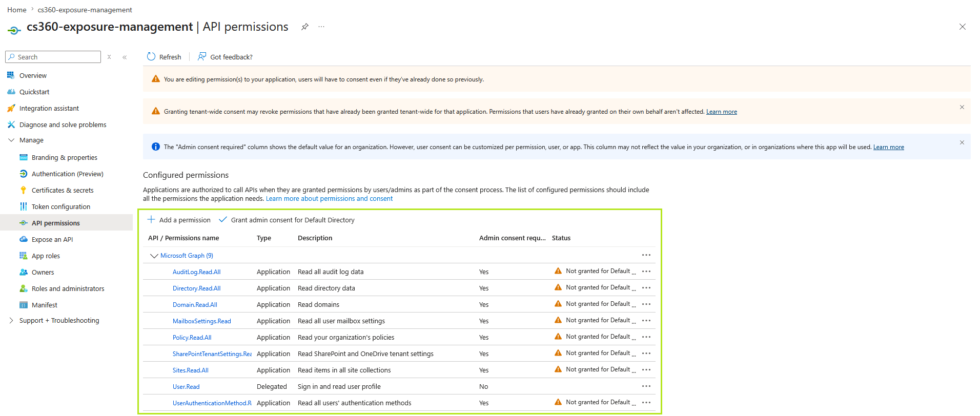Click API / Permissions name column header
This screenshot has width=980, height=416.
(x=183, y=238)
